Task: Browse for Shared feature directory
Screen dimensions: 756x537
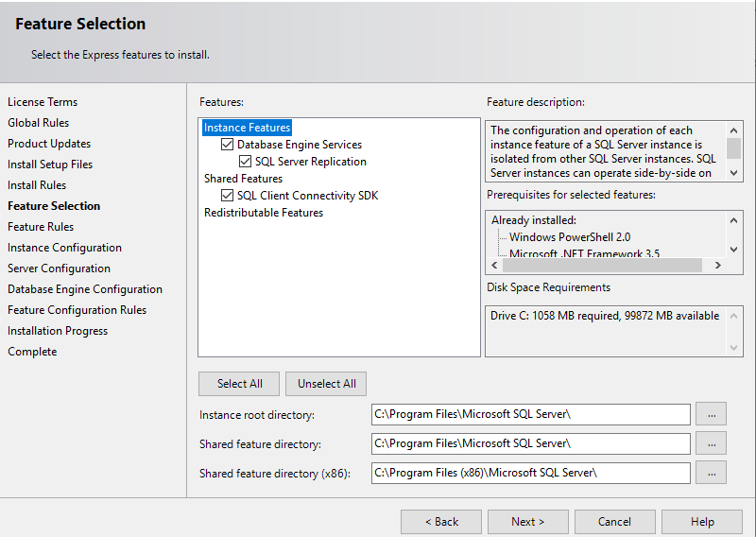Action: click(x=712, y=444)
